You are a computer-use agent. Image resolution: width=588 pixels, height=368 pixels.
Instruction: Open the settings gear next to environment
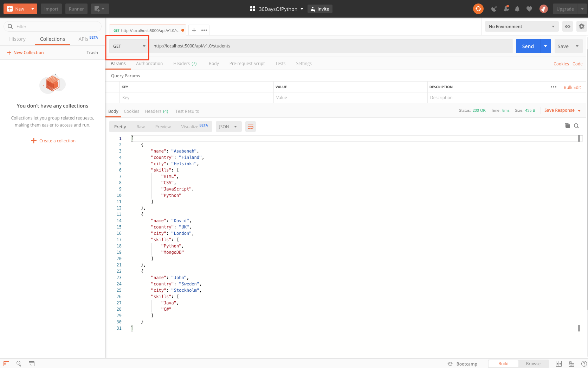tap(582, 26)
